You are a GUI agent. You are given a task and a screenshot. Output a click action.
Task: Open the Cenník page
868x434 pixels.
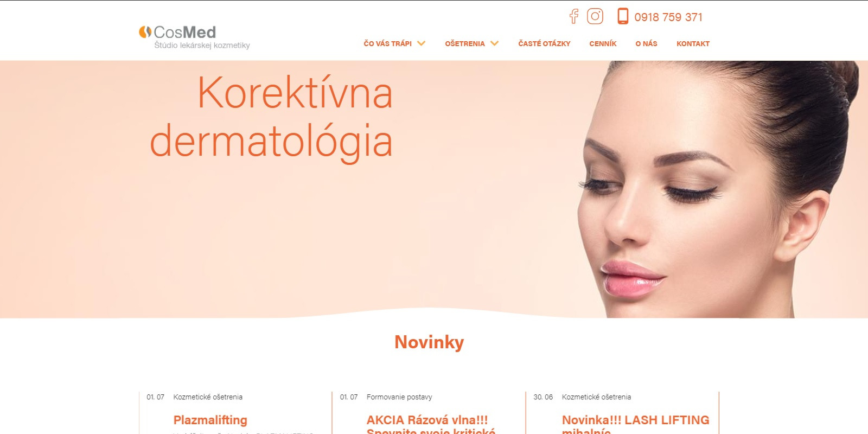[603, 43]
